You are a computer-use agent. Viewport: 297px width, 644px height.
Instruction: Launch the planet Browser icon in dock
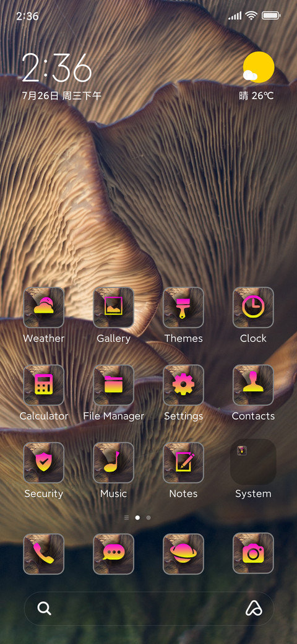pos(183,554)
